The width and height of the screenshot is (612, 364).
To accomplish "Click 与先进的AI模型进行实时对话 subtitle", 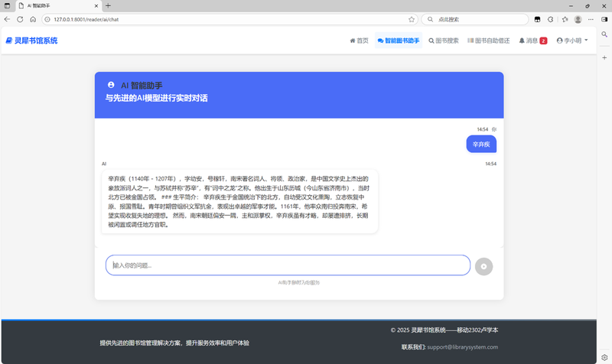I will click(157, 98).
